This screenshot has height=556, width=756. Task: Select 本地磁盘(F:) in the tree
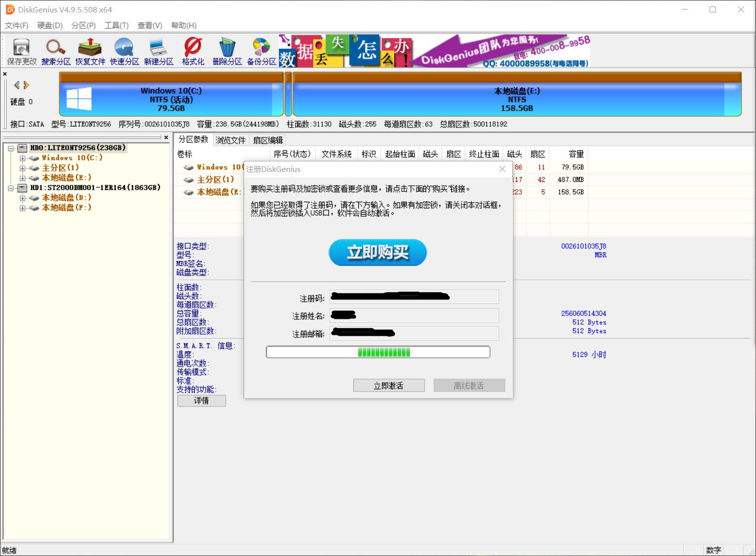click(x=67, y=208)
